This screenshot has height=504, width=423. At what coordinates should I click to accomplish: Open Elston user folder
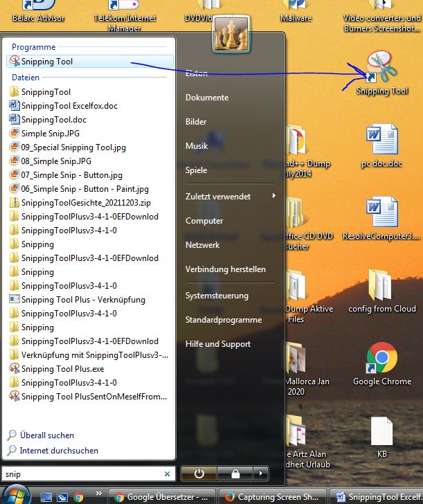coord(197,73)
